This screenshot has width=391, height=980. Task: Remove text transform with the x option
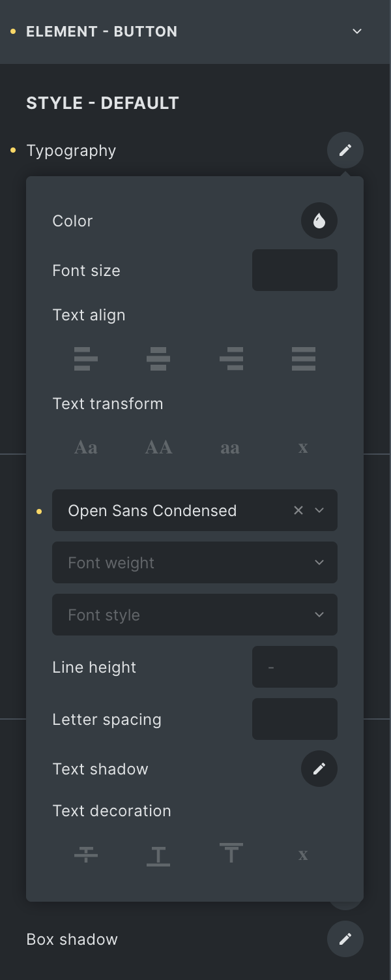point(303,448)
